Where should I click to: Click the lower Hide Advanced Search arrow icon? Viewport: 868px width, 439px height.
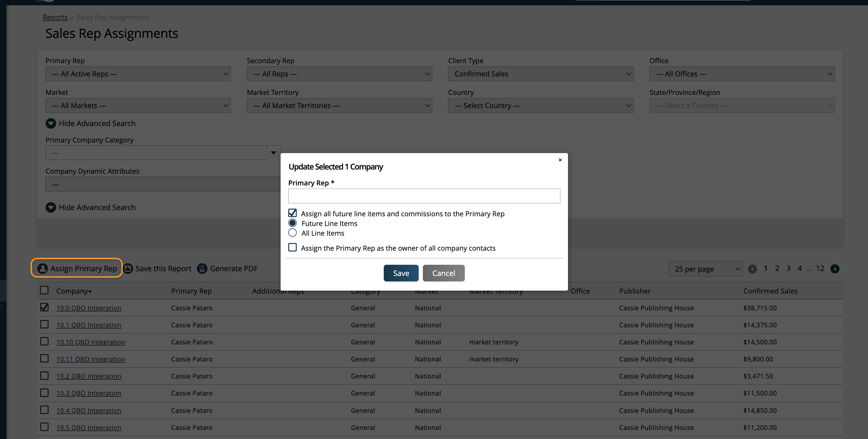tap(51, 207)
